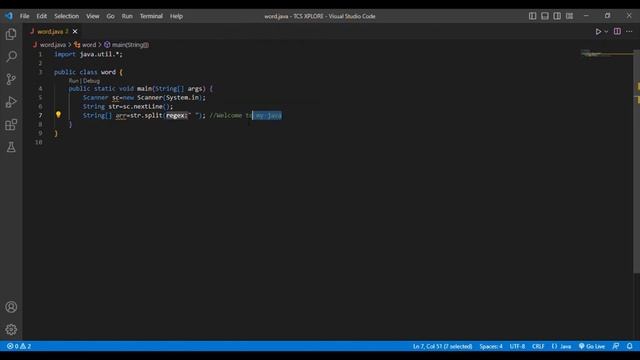Click the regex: inlay hint

pos(176,116)
